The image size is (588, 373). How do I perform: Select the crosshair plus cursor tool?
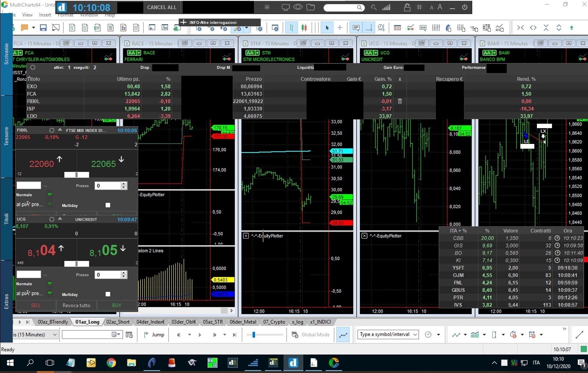coord(340,28)
